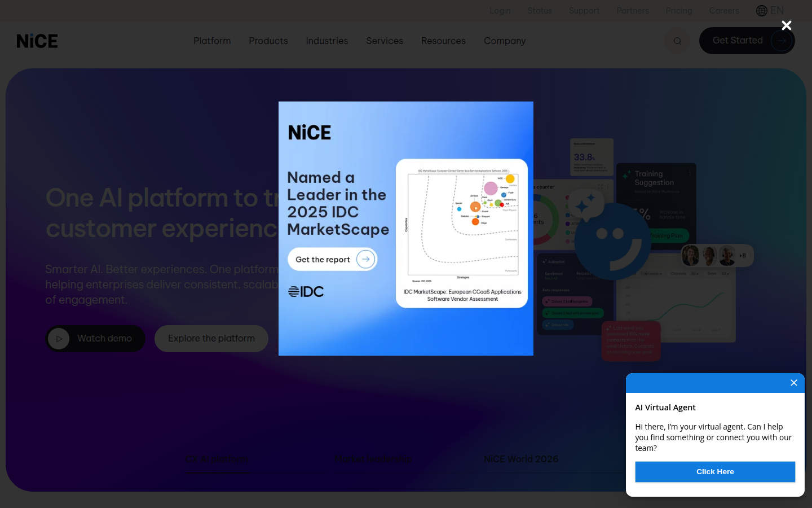Click the search magnifier icon
Screen dimensions: 812x508
coord(677,41)
